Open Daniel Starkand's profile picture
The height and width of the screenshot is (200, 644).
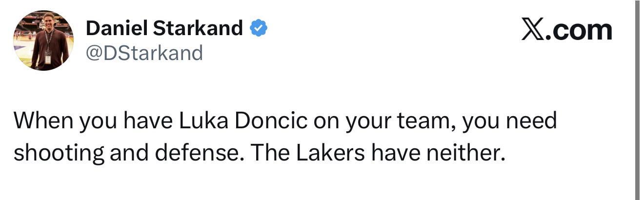coord(43,40)
